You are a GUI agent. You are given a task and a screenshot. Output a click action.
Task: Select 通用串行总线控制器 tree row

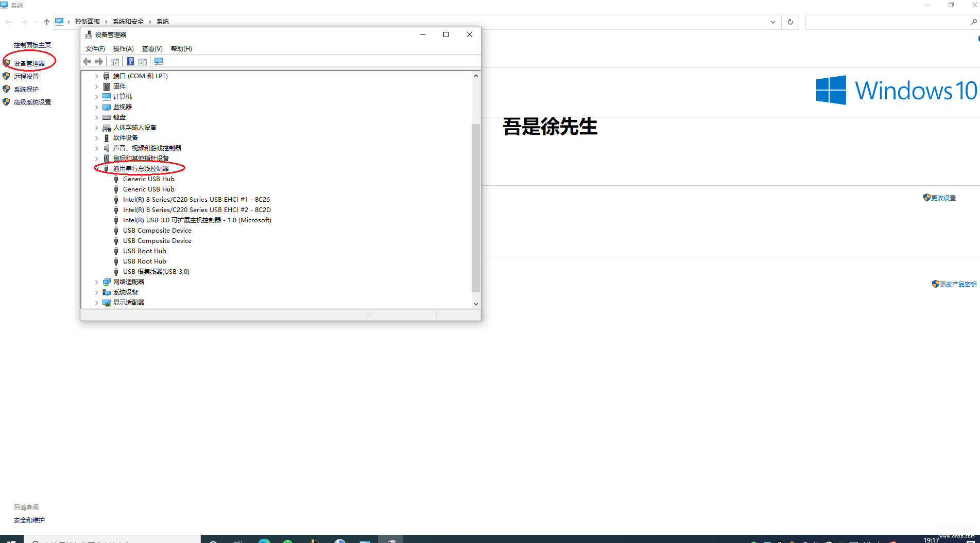pyautogui.click(x=141, y=169)
